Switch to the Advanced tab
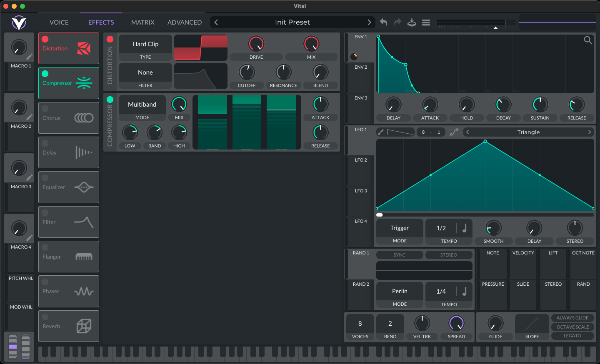Image resolution: width=600 pixels, height=364 pixels. click(x=185, y=22)
